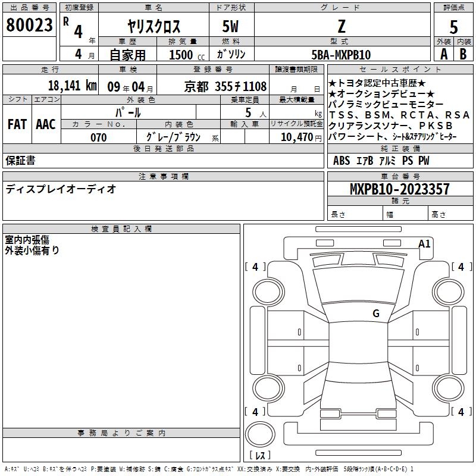
Task: Click the ★オークションデビュー★ sales point
Action: click(x=381, y=94)
